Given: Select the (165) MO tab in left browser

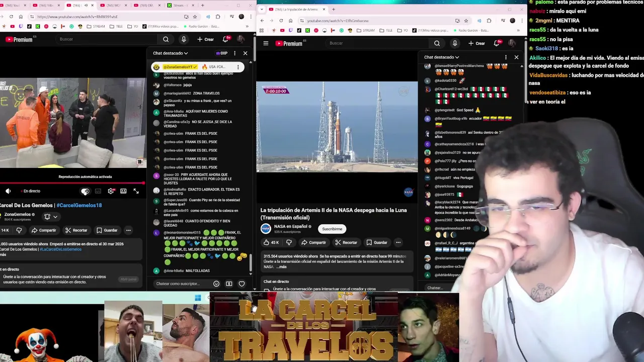Looking at the screenshot, I should click(113, 5).
